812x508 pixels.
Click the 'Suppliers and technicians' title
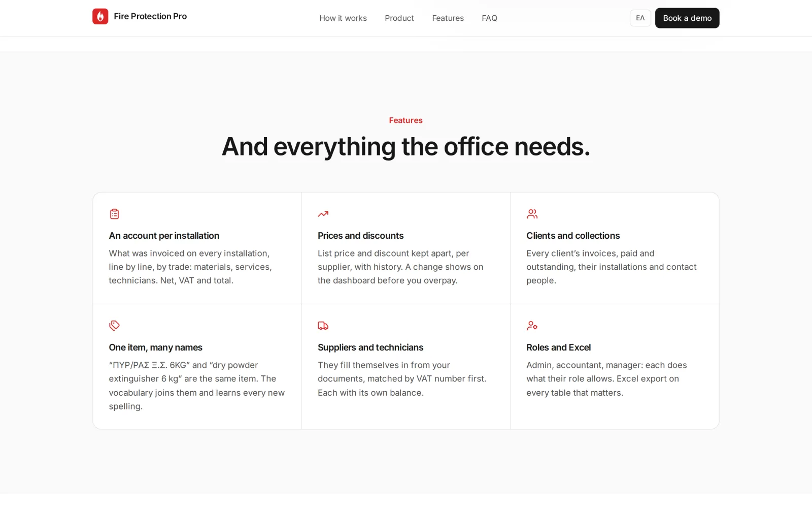point(370,347)
